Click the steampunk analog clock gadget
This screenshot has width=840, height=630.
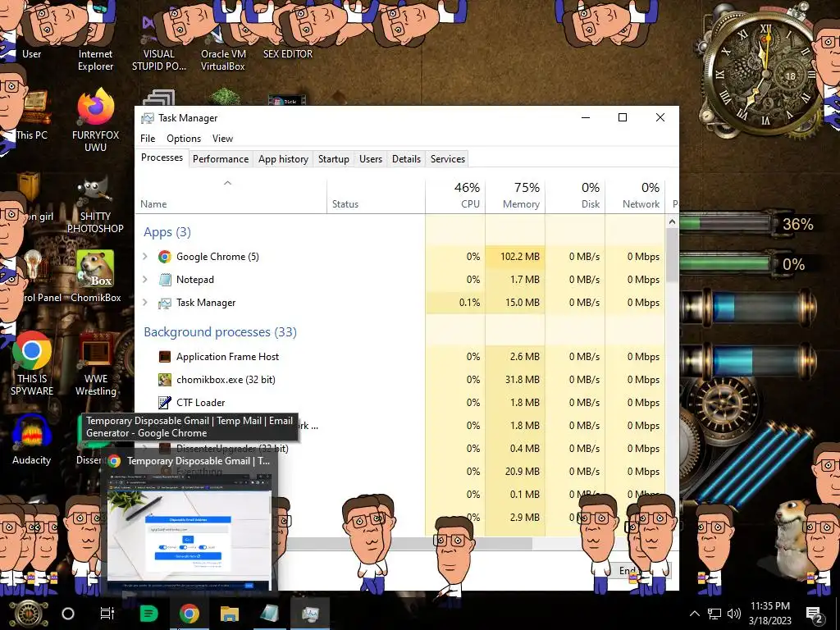[765, 75]
